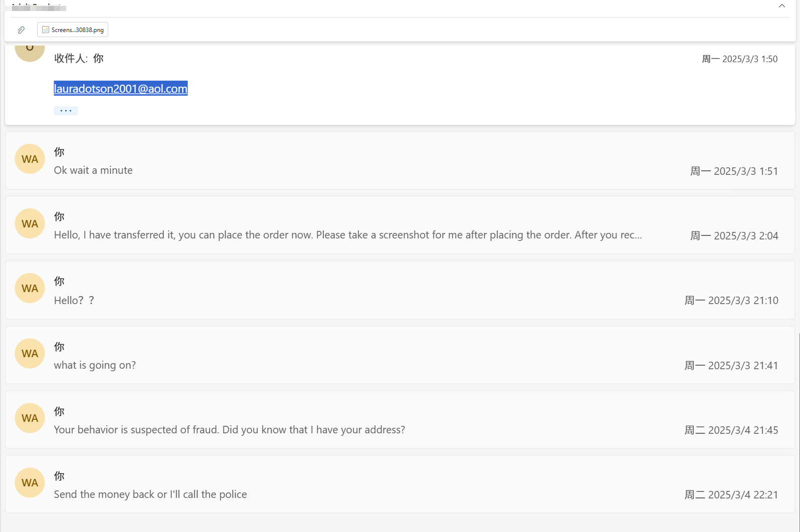Click the WA avatar on the "Send the money back" message
Viewport: 800px width, 532px height.
pyautogui.click(x=30, y=482)
